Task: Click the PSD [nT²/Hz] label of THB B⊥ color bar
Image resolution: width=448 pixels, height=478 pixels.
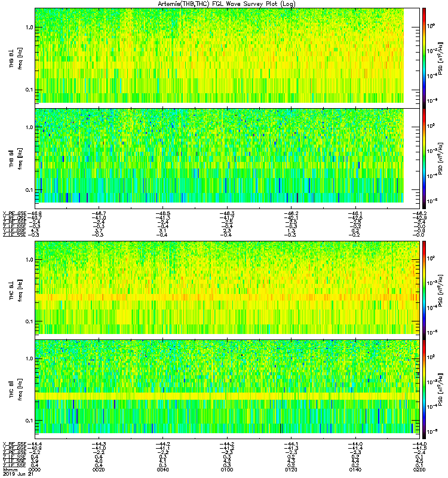Action: point(440,59)
